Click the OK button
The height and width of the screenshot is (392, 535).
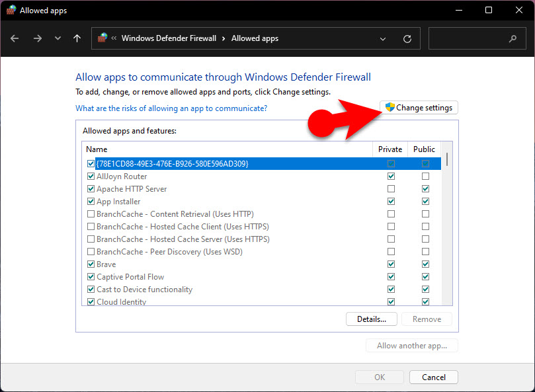380,377
